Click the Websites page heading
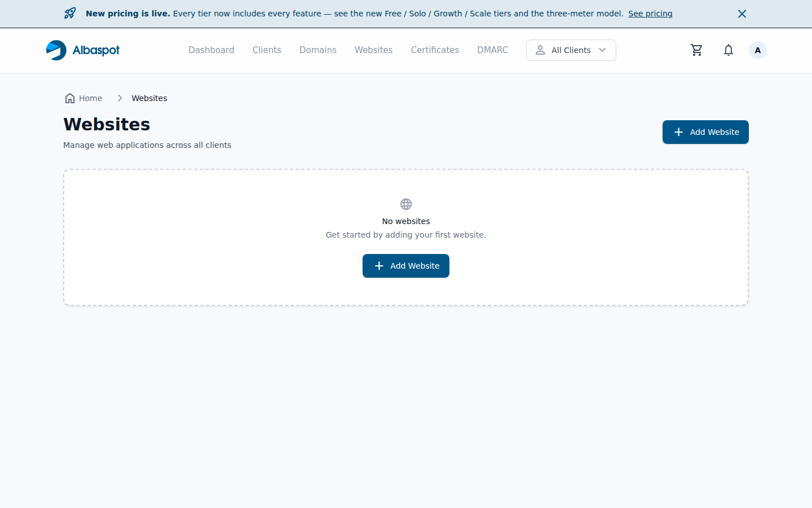 [107, 124]
